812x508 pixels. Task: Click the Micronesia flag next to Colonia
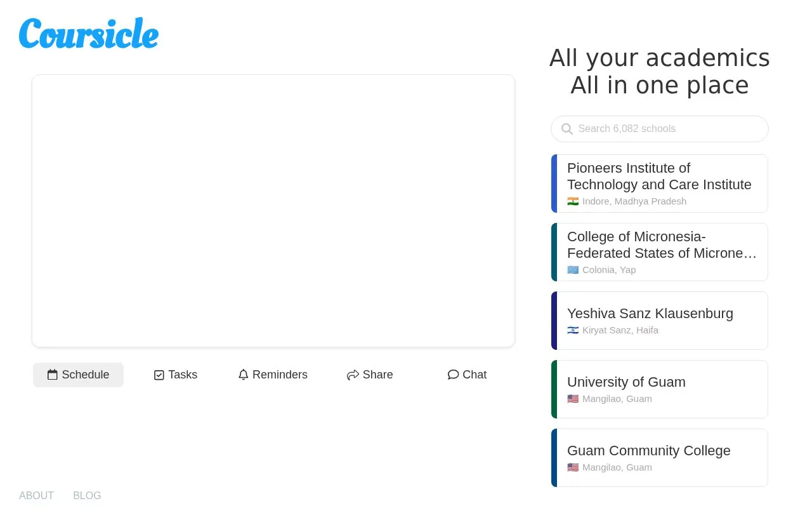pos(573,270)
